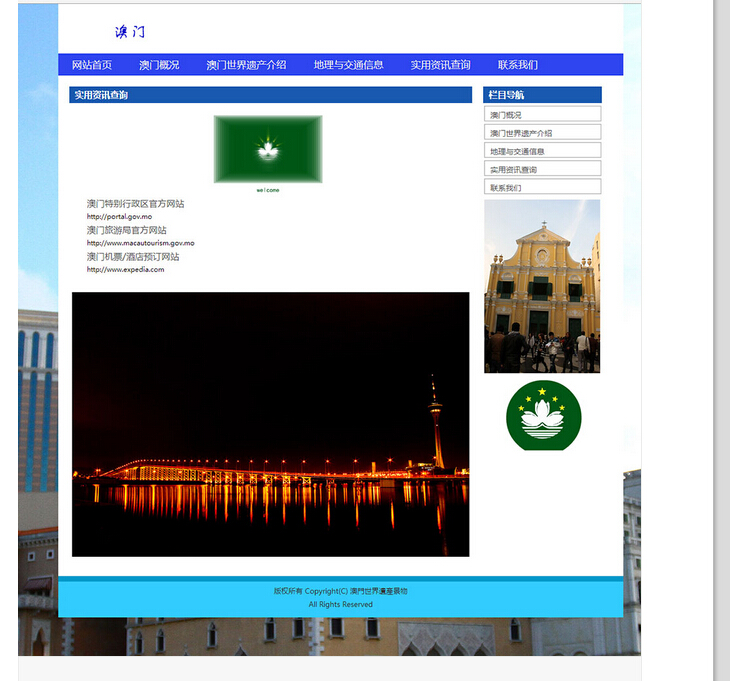Image resolution: width=730 pixels, height=681 pixels.
Task: Click the yellow church photo in the sidebar
Action: coord(542,286)
